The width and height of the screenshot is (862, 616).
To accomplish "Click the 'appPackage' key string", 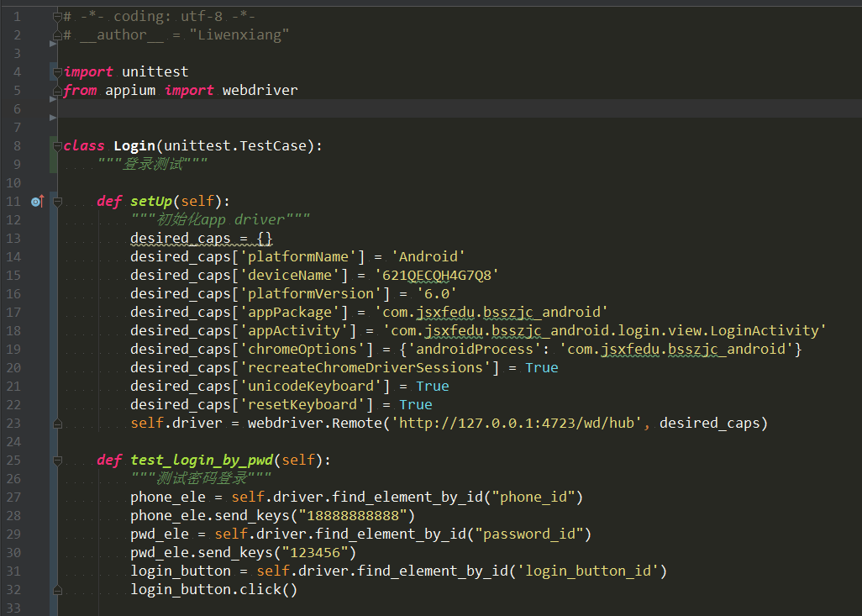I will tap(290, 313).
